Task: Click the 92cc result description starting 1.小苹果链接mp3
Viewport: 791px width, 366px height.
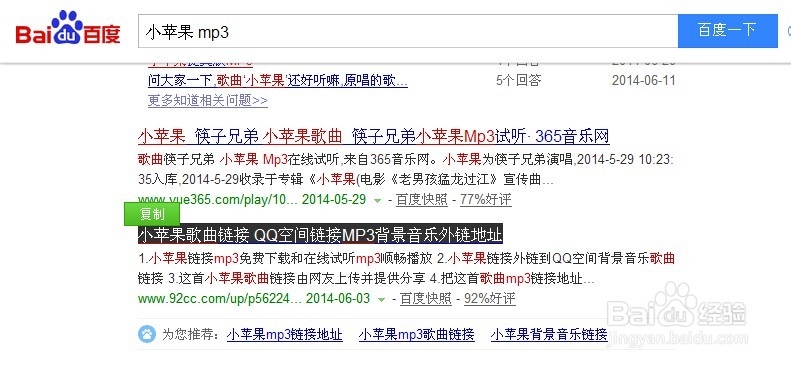Action: point(406,269)
